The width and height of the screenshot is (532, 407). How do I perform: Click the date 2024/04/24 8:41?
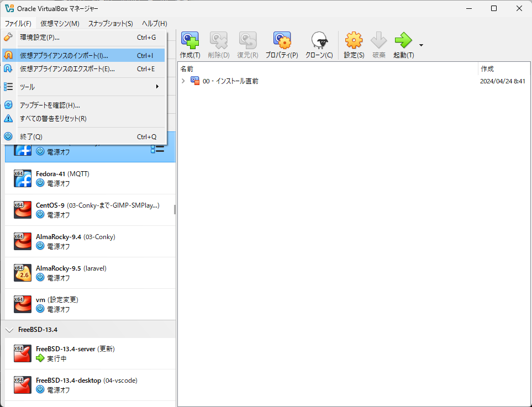pyautogui.click(x=503, y=81)
